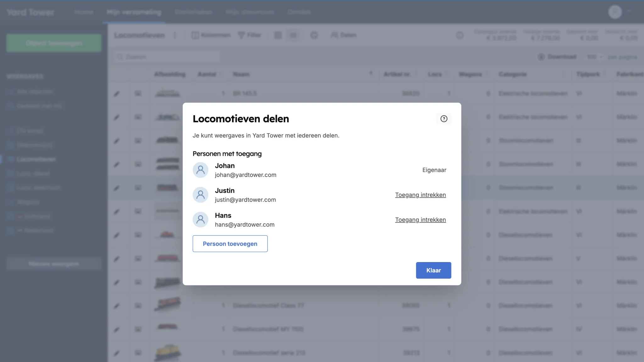Viewport: 644px width, 362px height.
Task: Click Justin's avatar icon
Action: (x=200, y=195)
